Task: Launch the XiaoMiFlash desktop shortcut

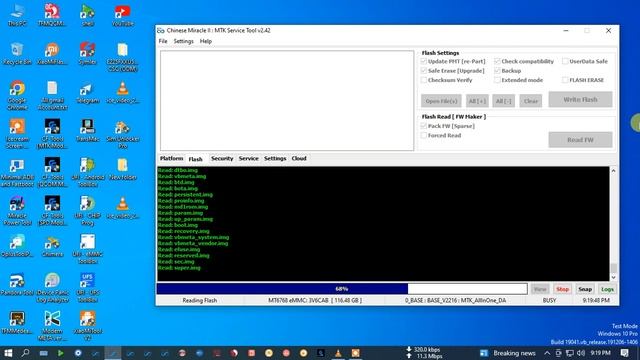Action: pos(52,54)
